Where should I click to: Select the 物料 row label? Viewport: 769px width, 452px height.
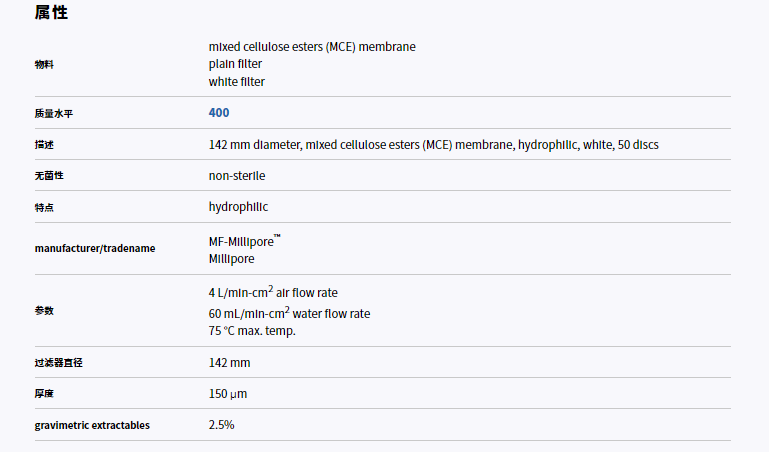point(44,64)
